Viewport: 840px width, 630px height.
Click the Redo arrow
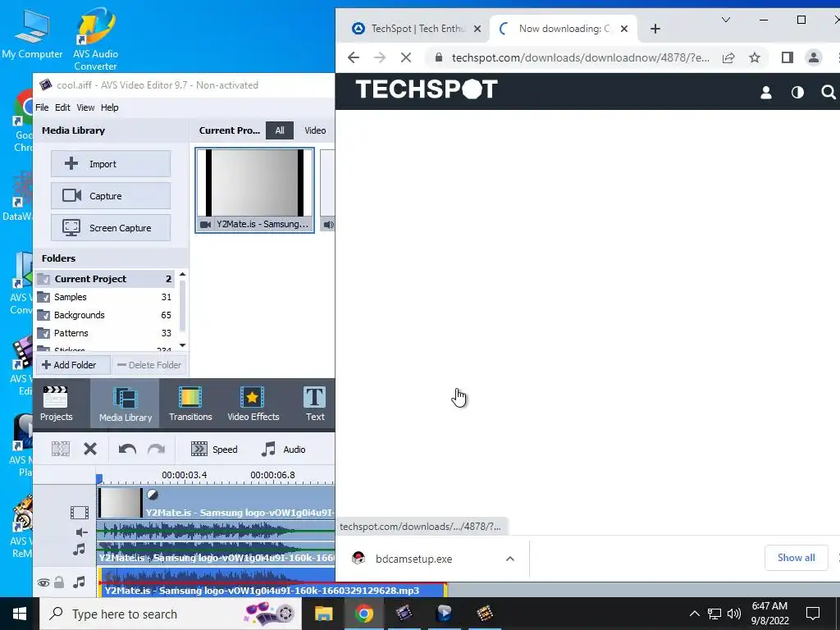(156, 449)
